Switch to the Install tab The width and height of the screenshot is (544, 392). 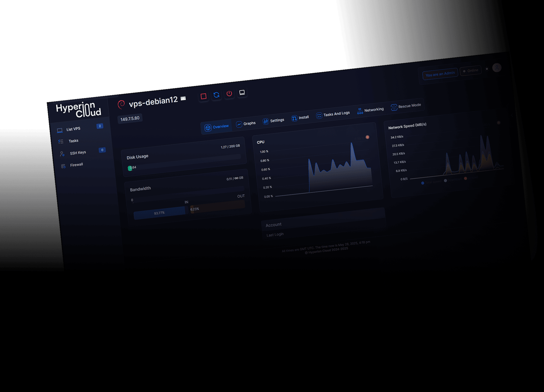point(300,118)
